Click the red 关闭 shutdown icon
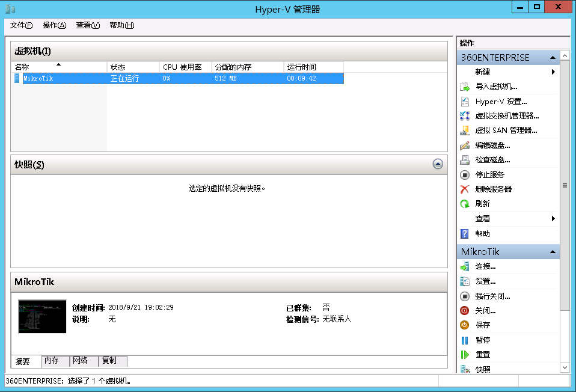Screen dimensions: 576x392 pos(465,311)
